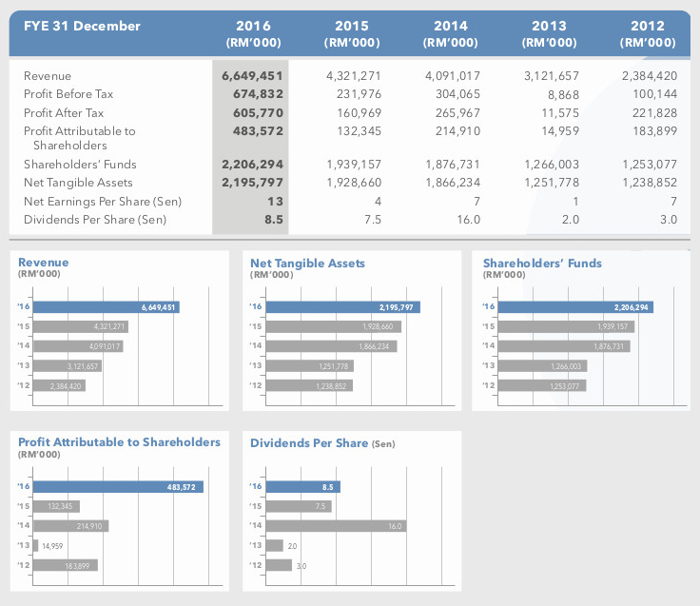The width and height of the screenshot is (700, 606).
Task: Select the Net Tangible Assets chart title
Action: pos(307,264)
